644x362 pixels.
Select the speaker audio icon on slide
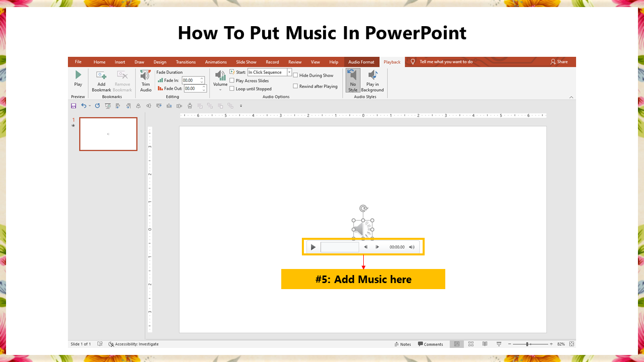click(x=363, y=229)
